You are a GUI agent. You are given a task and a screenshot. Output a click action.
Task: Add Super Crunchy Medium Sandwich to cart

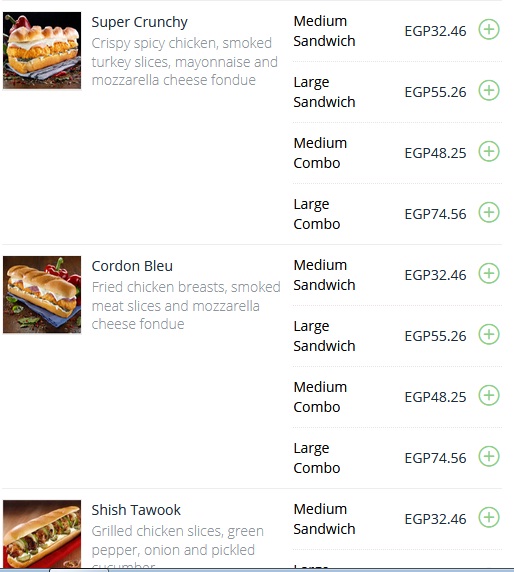pos(489,29)
